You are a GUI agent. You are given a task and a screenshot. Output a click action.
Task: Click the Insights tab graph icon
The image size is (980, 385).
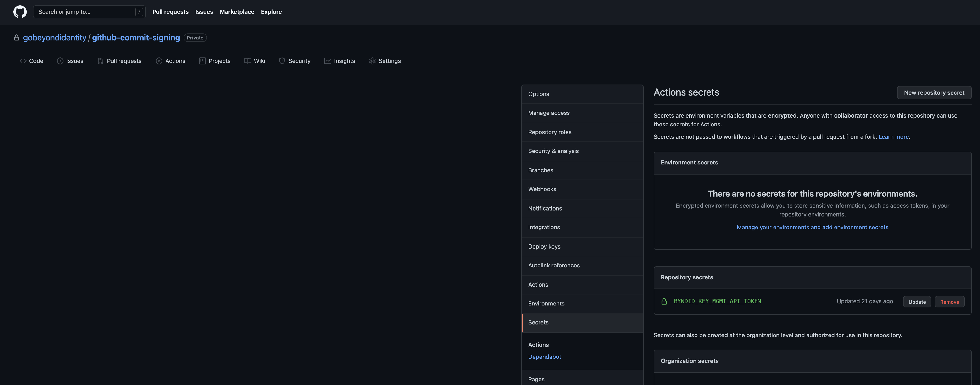[x=328, y=61]
